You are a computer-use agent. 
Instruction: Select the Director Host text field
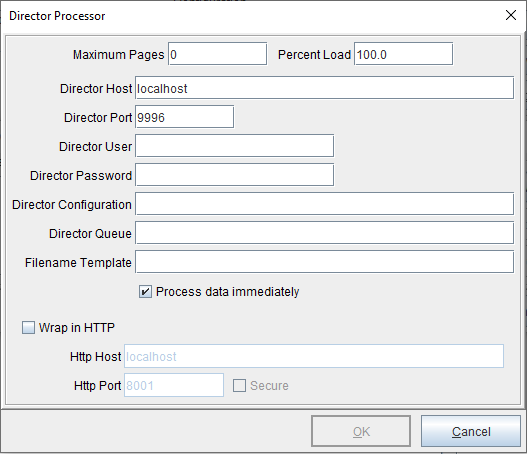click(324, 88)
